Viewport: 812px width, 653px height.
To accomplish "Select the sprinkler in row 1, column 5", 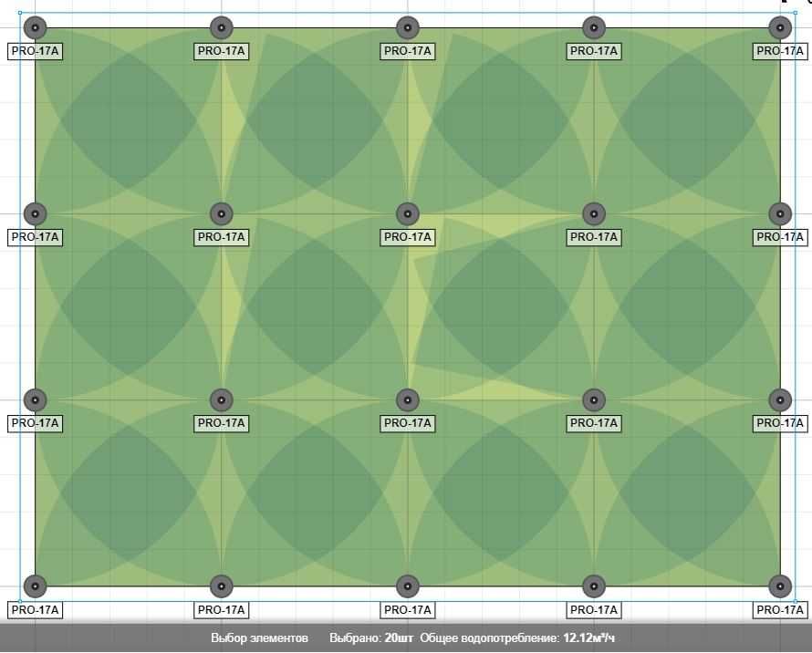I will pos(780,27).
